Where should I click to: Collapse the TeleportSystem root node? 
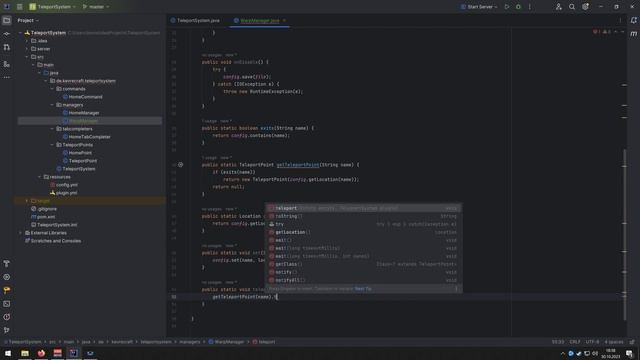coord(20,33)
